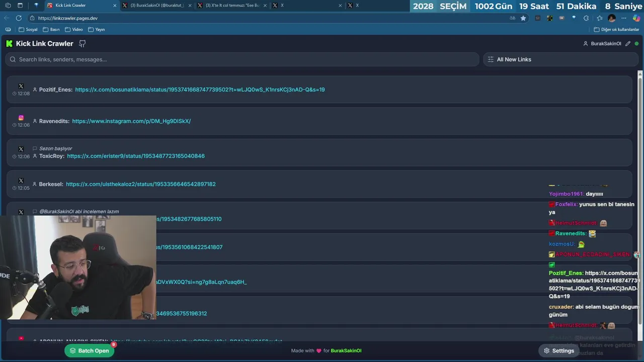Open the All New Links filter dropdown

pos(560,59)
